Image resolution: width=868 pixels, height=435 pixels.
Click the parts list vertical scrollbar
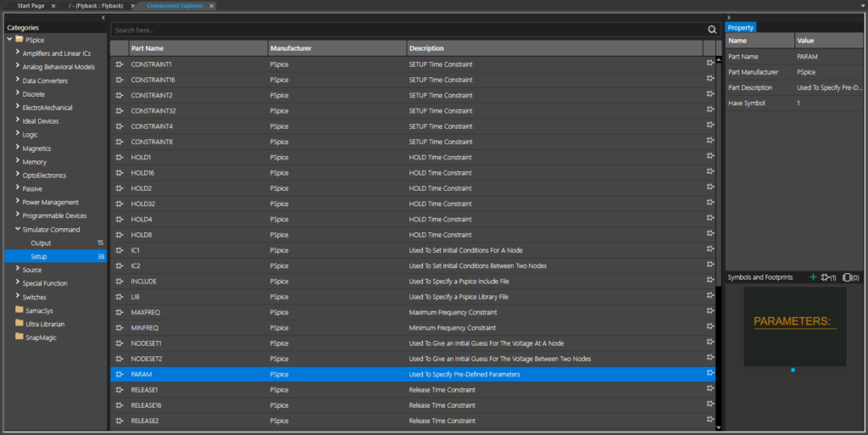click(719, 175)
